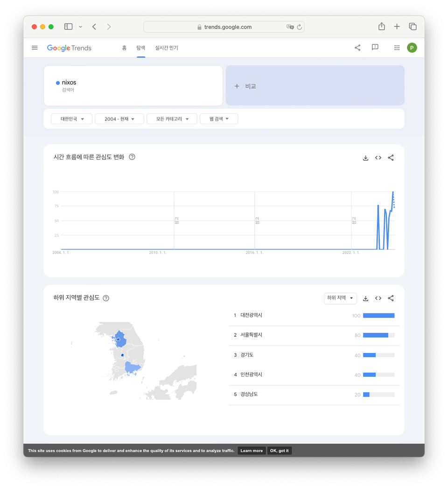
Task: Click the Google Trends logo
Action: pyautogui.click(x=69, y=48)
